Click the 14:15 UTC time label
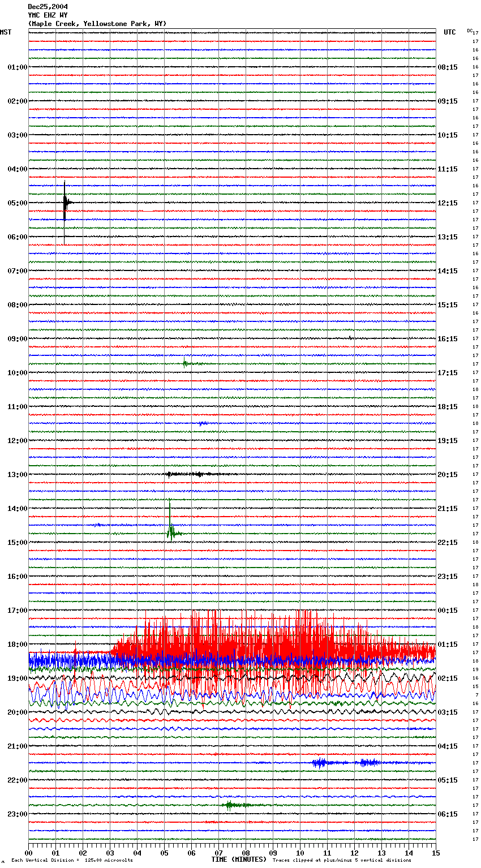This screenshot has height=868, width=481. (x=448, y=271)
